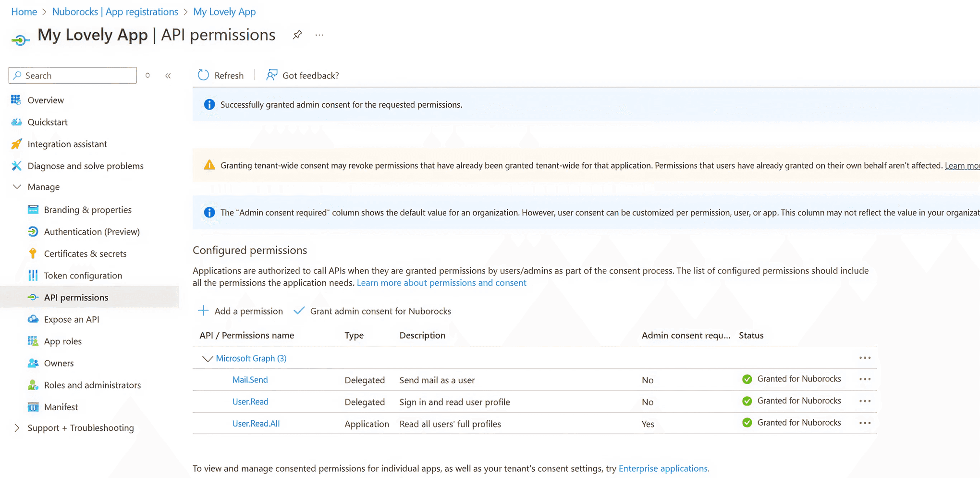980x478 pixels.
Task: Open Certificates & secrets
Action: click(x=85, y=253)
